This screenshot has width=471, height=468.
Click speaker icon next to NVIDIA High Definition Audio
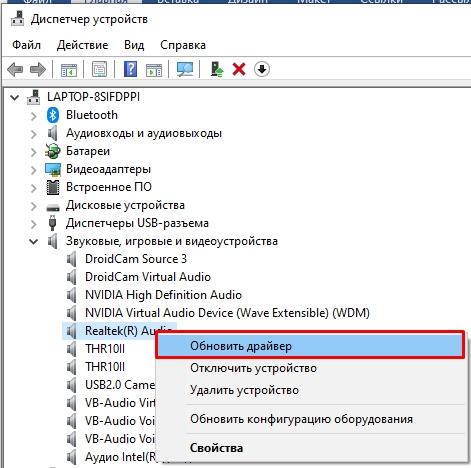pyautogui.click(x=72, y=295)
